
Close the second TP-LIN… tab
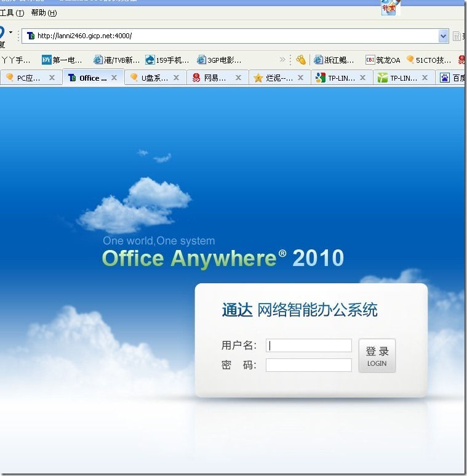425,78
